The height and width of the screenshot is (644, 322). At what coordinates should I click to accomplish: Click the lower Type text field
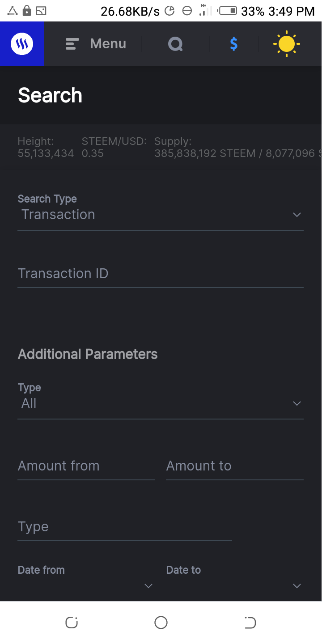124,527
